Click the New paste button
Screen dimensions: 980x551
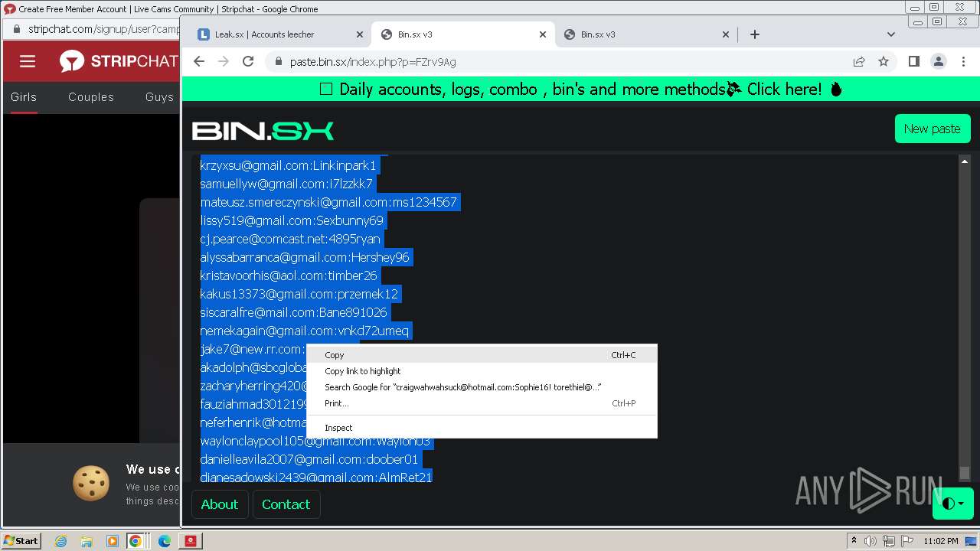tap(932, 129)
